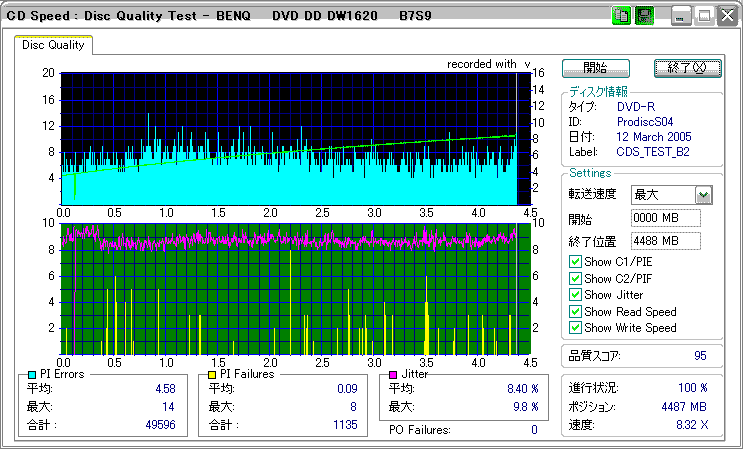Click the green save screenshot (floppy) icon

645,16
